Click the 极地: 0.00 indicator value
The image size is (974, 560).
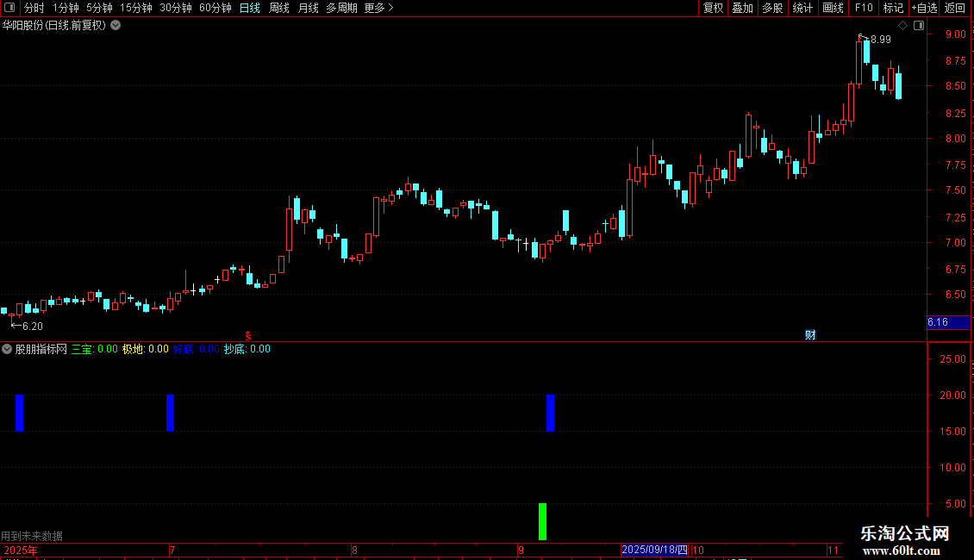pyautogui.click(x=146, y=349)
